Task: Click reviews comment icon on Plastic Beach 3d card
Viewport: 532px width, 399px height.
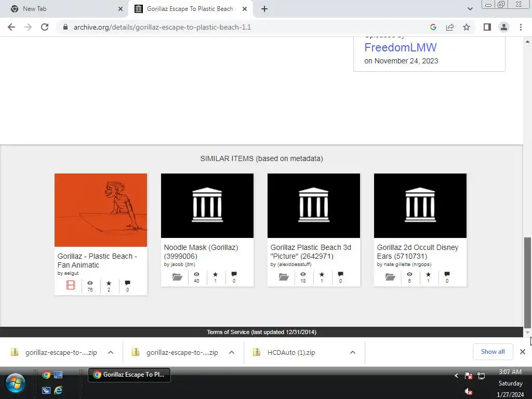Action: (340, 274)
